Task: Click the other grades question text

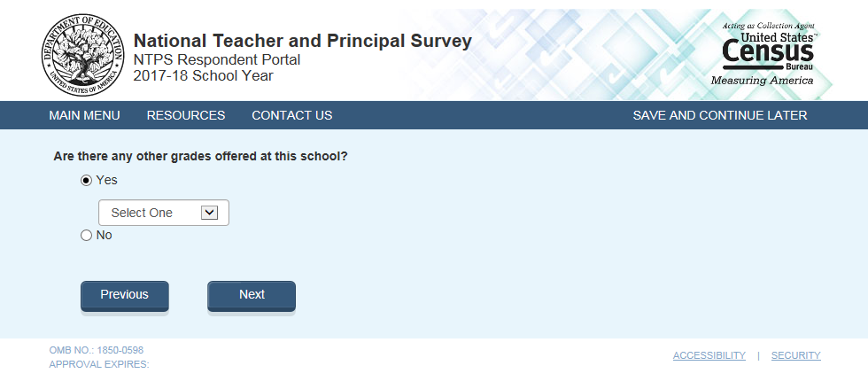Action: 200,156
